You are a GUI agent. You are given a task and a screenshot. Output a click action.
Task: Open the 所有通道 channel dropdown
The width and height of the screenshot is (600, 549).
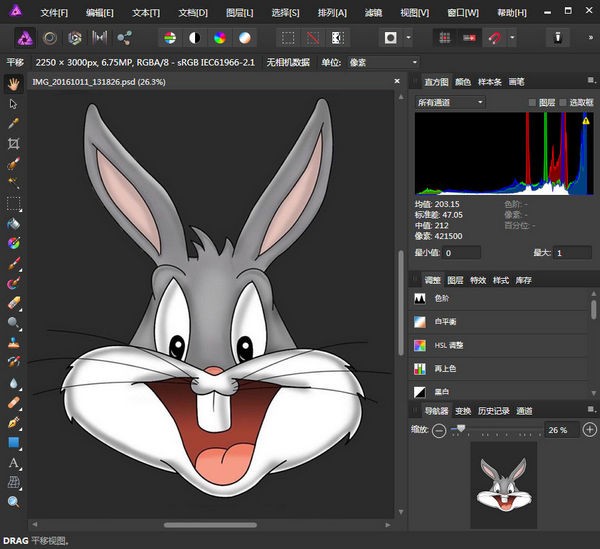click(x=450, y=103)
